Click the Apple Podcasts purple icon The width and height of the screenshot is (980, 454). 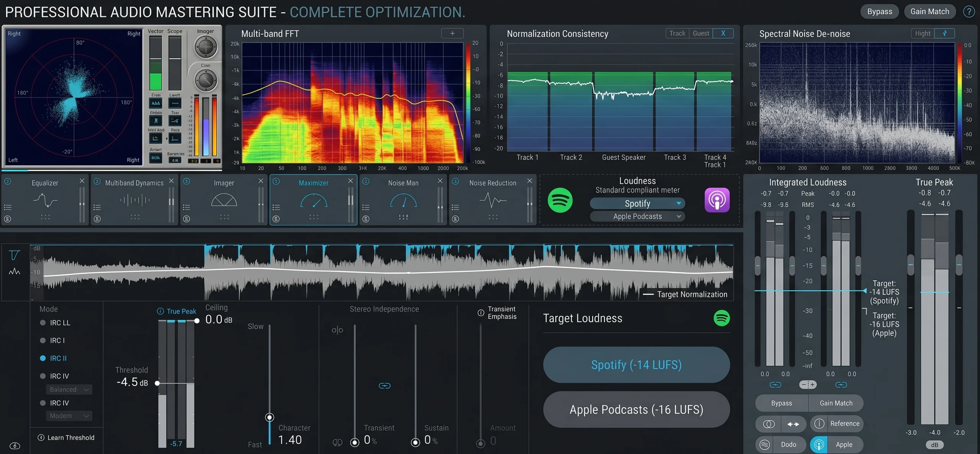[x=717, y=200]
